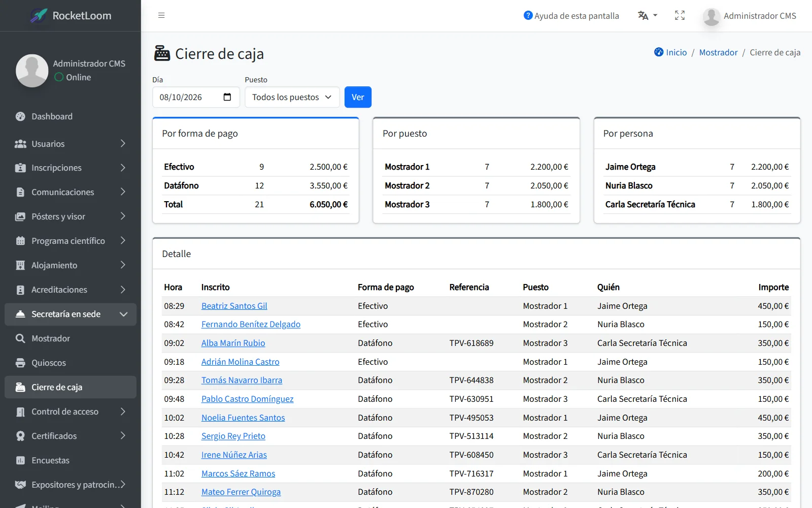Click Carla Secretaría Técnica in Por persona
This screenshot has height=508, width=812.
click(650, 204)
